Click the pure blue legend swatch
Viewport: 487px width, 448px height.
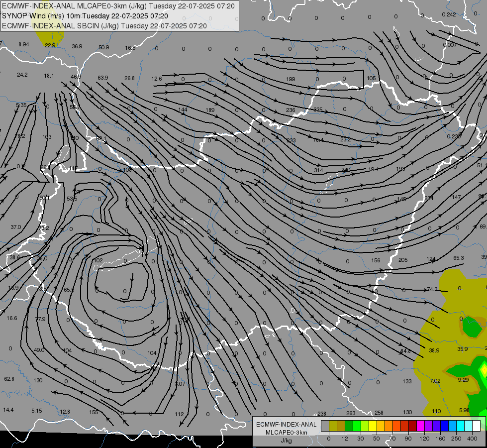pyautogui.click(x=444, y=426)
